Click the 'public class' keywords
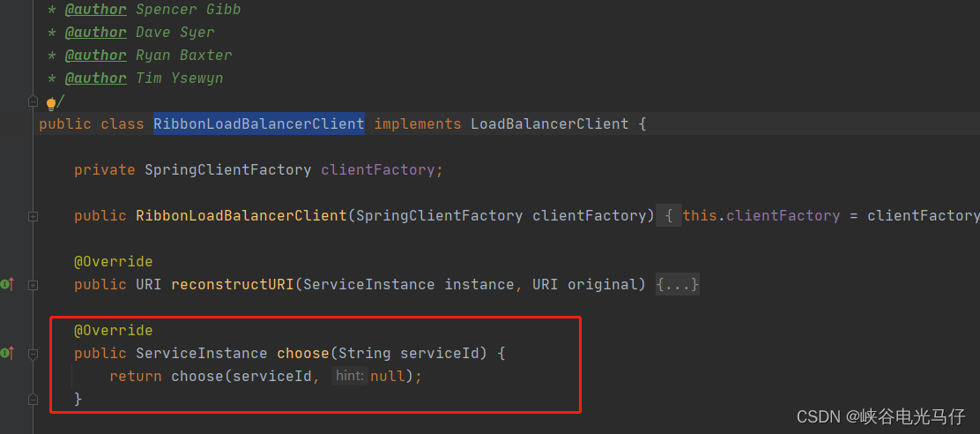This screenshot has width=980, height=434. [92, 123]
